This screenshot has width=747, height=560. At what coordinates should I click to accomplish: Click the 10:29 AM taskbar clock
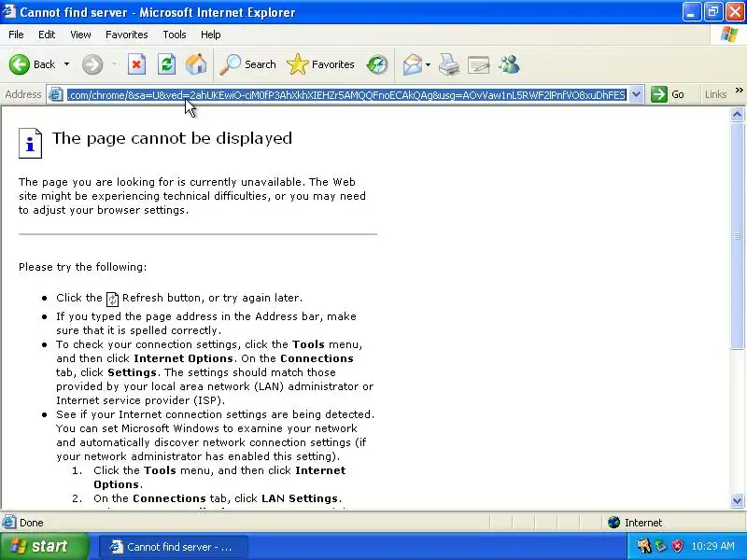[x=713, y=546]
